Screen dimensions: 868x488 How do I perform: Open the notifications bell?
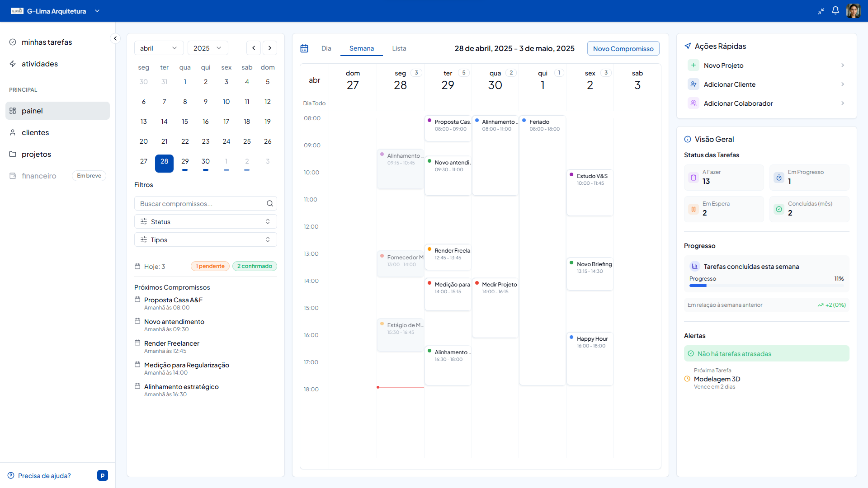835,10
